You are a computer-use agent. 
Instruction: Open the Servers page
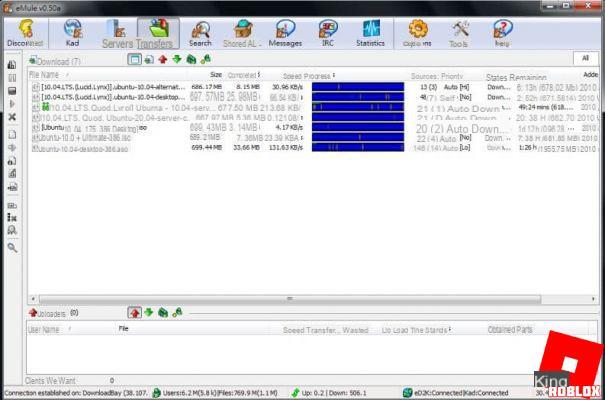pos(117,35)
